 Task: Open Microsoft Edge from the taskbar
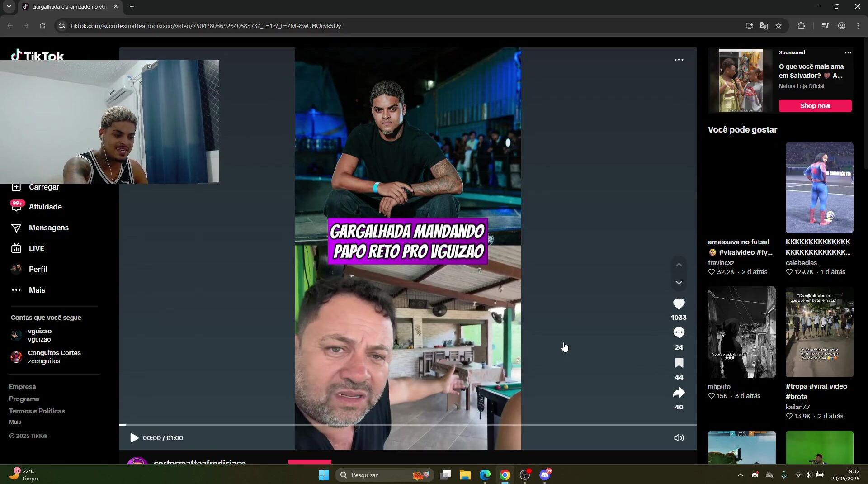click(x=485, y=475)
